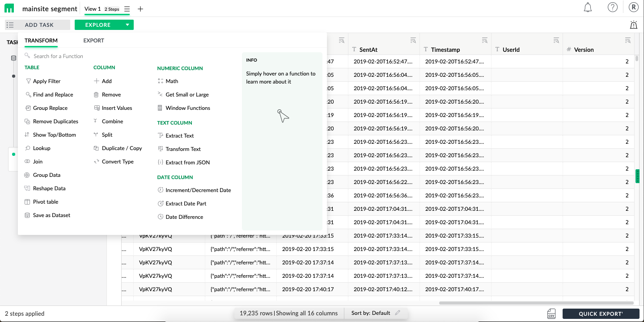Expand the EXPLORE dropdown arrow
Image resolution: width=644 pixels, height=322 pixels.
point(127,25)
